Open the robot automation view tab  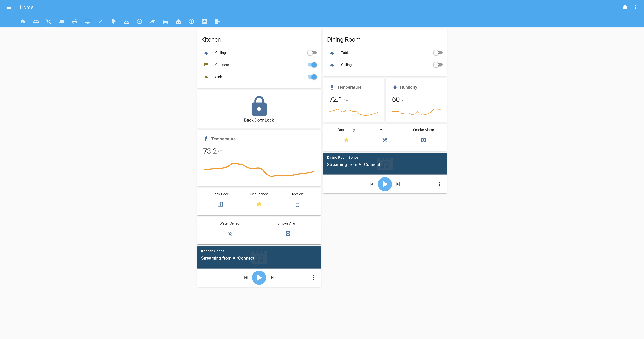coord(178,22)
